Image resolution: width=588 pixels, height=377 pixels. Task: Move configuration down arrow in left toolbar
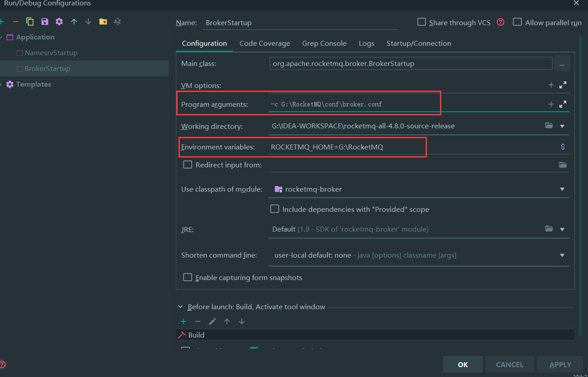(x=88, y=22)
